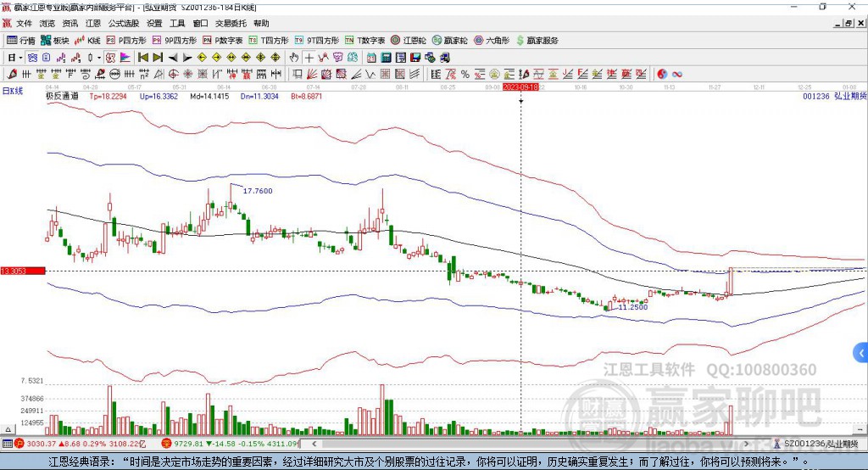Click the blue side panel expand chevron
The height and width of the screenshot is (470, 868).
coord(860,353)
